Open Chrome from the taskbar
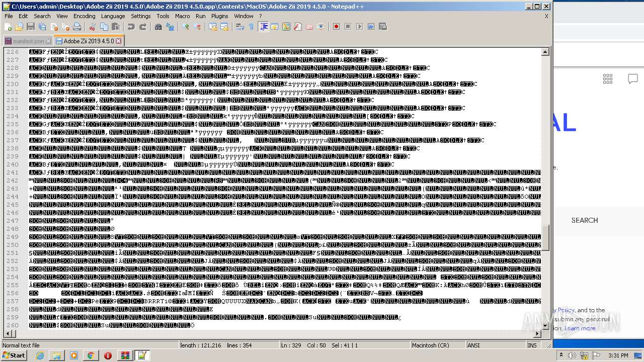The image size is (644, 362). click(x=91, y=355)
